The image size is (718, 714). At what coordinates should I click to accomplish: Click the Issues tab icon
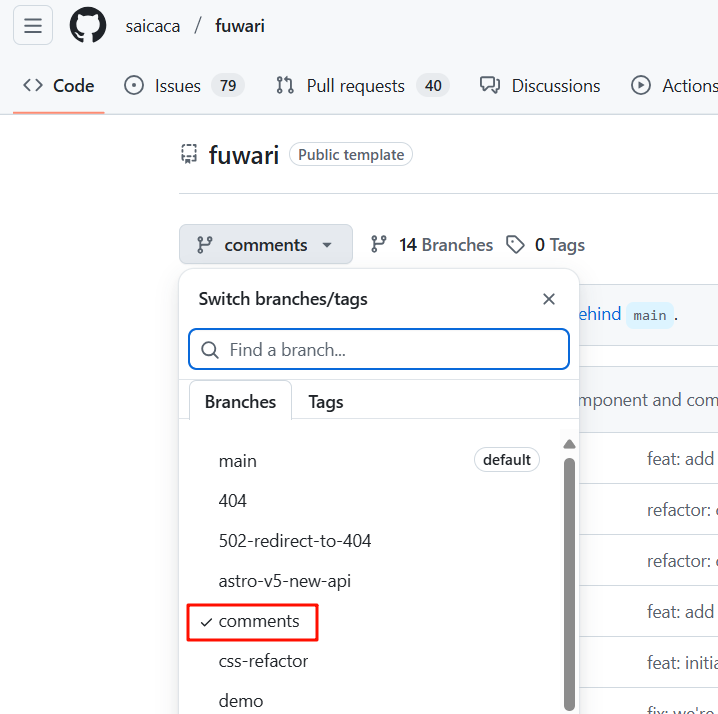(134, 86)
